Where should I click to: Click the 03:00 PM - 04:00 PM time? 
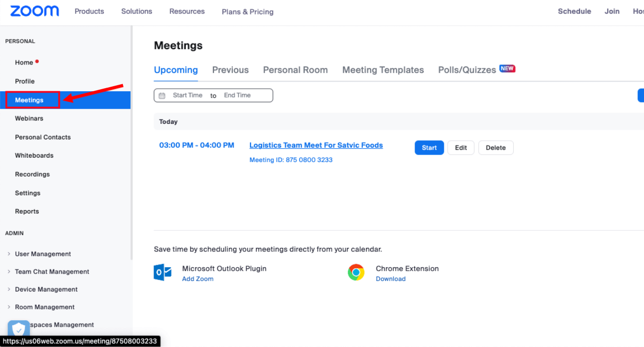coord(197,145)
